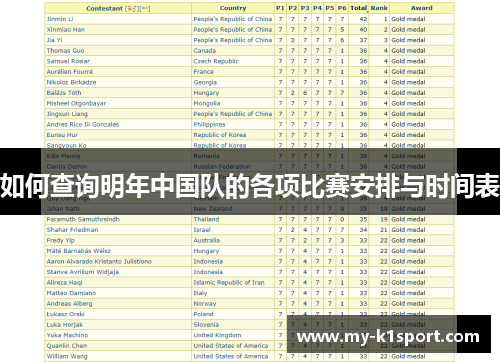Open the Israel country page
The height and width of the screenshot is (362, 500).
coord(202,230)
